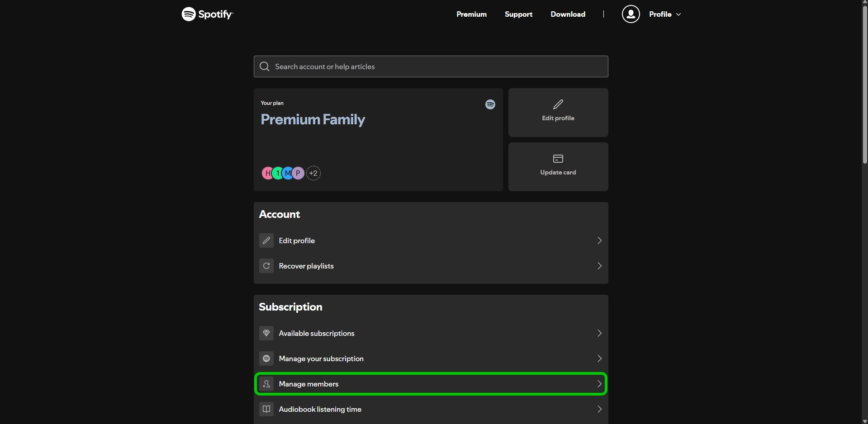The width and height of the screenshot is (868, 424).
Task: Open the Download navigation link
Action: (x=568, y=14)
